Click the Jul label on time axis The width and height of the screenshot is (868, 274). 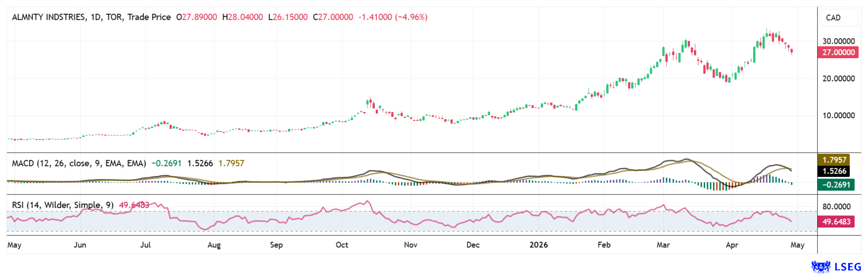click(146, 245)
